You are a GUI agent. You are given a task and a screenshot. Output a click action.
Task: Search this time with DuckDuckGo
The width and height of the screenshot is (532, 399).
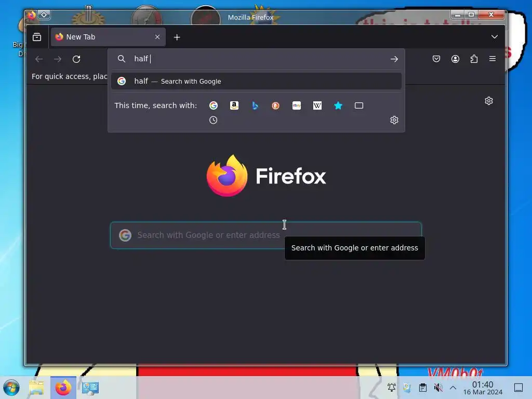pos(275,105)
